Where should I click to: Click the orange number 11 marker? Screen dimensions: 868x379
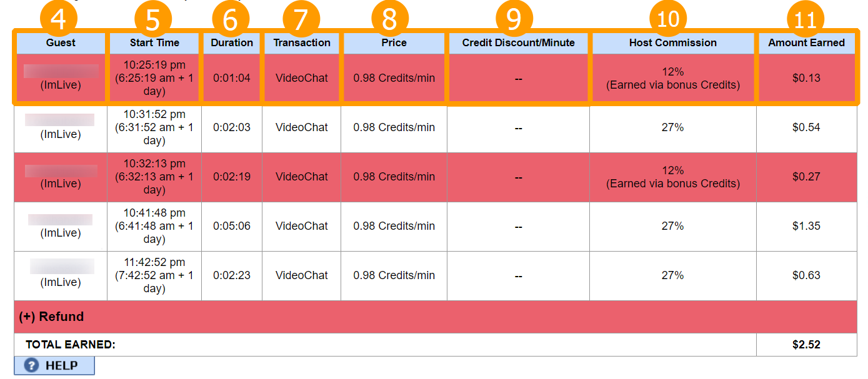[806, 19]
